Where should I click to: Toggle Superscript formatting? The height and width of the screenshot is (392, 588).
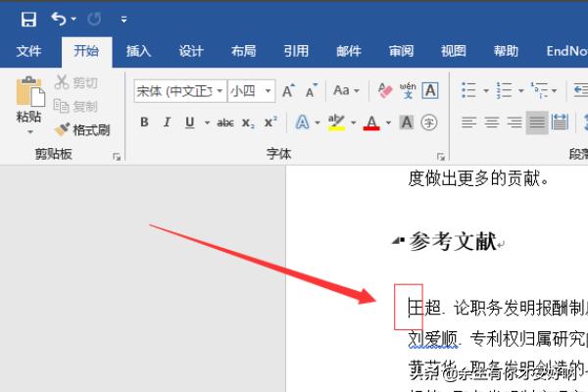pyautogui.click(x=270, y=122)
